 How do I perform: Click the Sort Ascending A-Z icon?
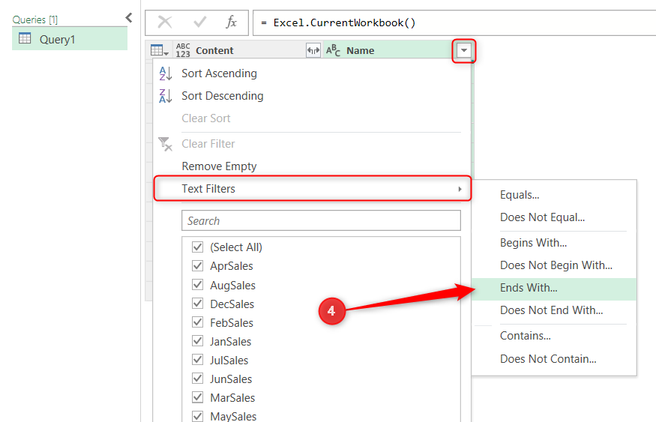(165, 74)
